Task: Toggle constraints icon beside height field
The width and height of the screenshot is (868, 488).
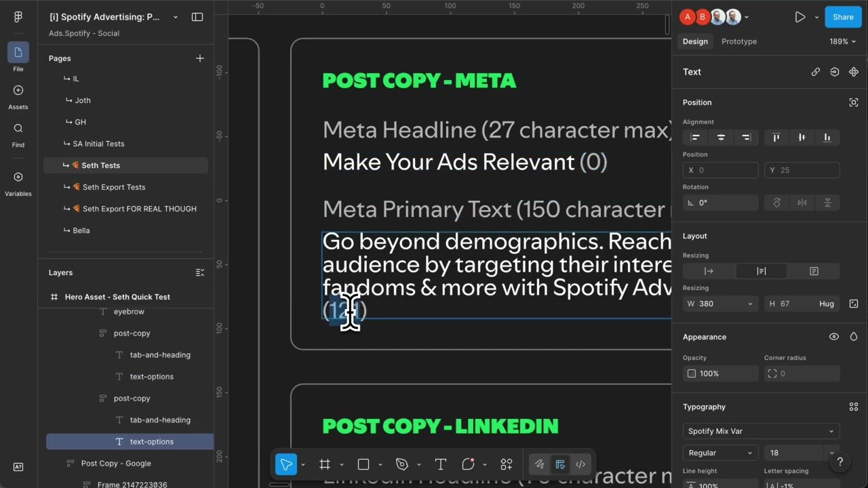Action: pyautogui.click(x=854, y=304)
